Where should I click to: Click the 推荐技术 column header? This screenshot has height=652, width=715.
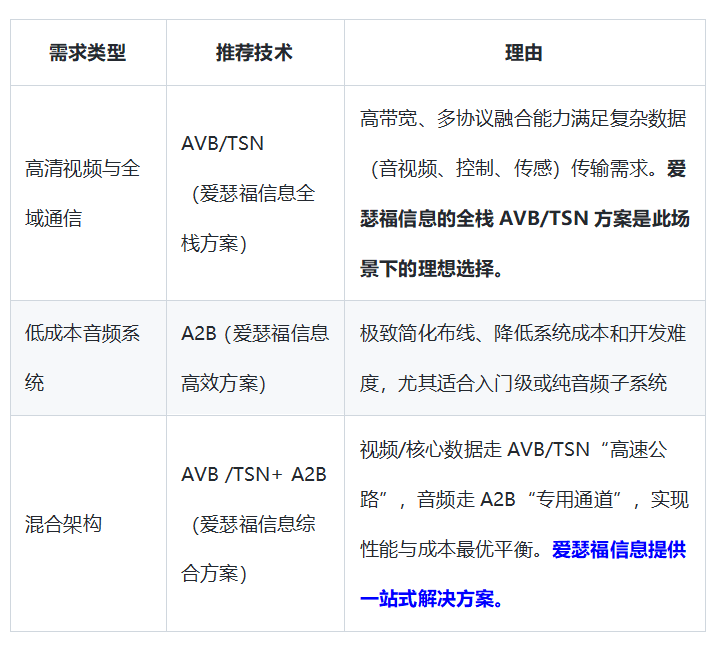(255, 52)
